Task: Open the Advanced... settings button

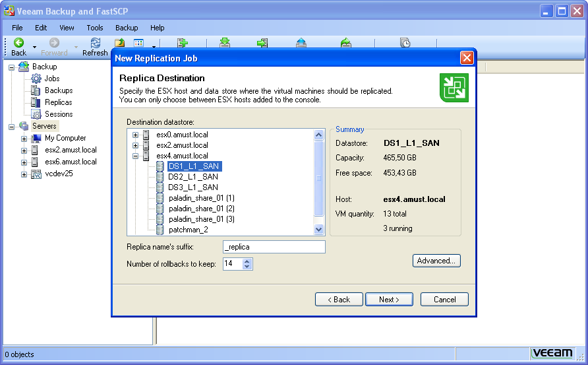Action: (x=436, y=261)
